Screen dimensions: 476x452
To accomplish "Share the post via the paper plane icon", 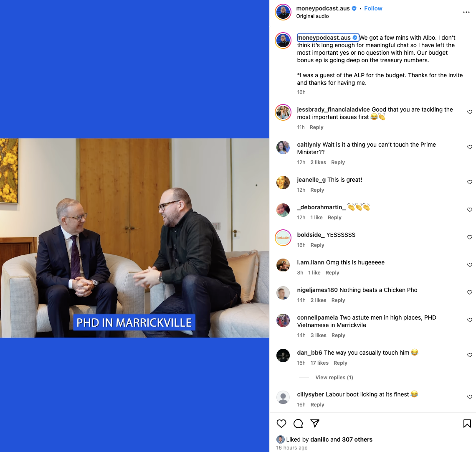I will 315,423.
